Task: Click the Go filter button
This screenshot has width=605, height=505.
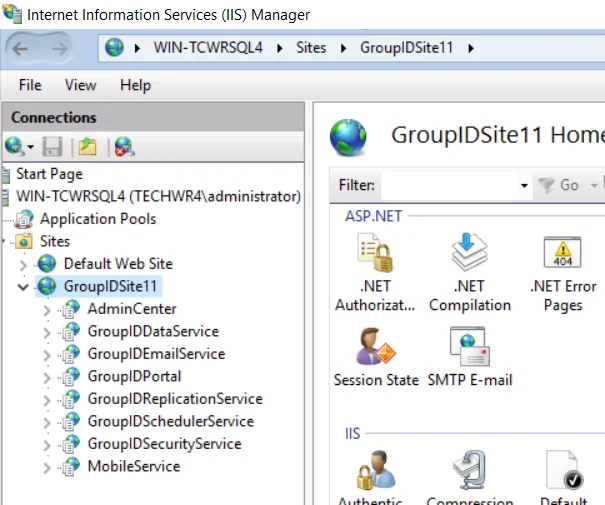Action: pos(558,186)
